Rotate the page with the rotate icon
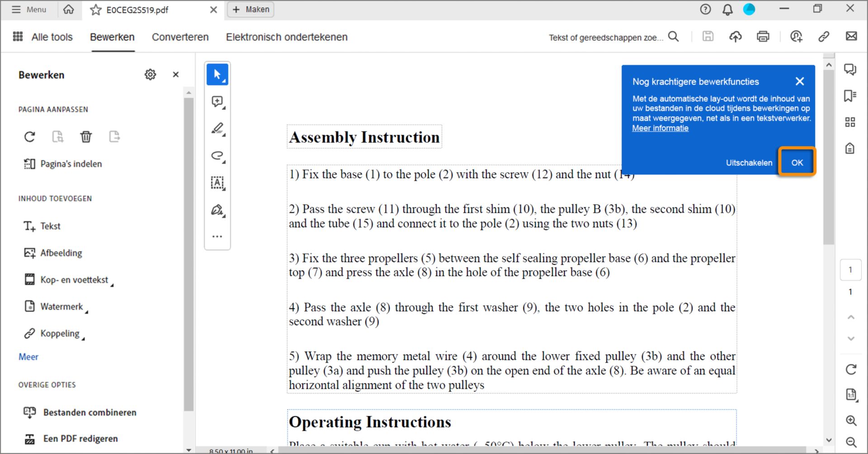The image size is (868, 454). [x=29, y=137]
